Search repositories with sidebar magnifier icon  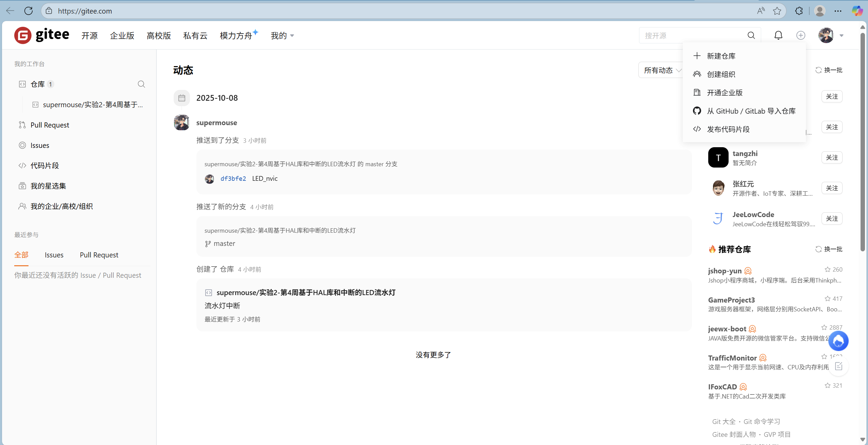(x=141, y=84)
